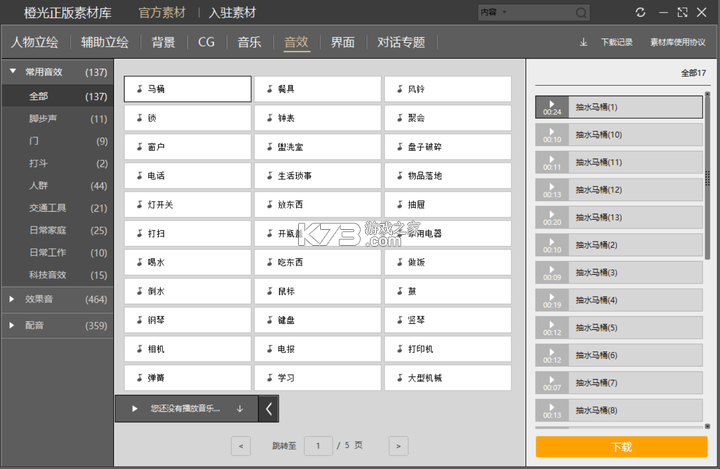720x469 pixels.
Task: Expand the 配音 category
Action: click(12, 325)
